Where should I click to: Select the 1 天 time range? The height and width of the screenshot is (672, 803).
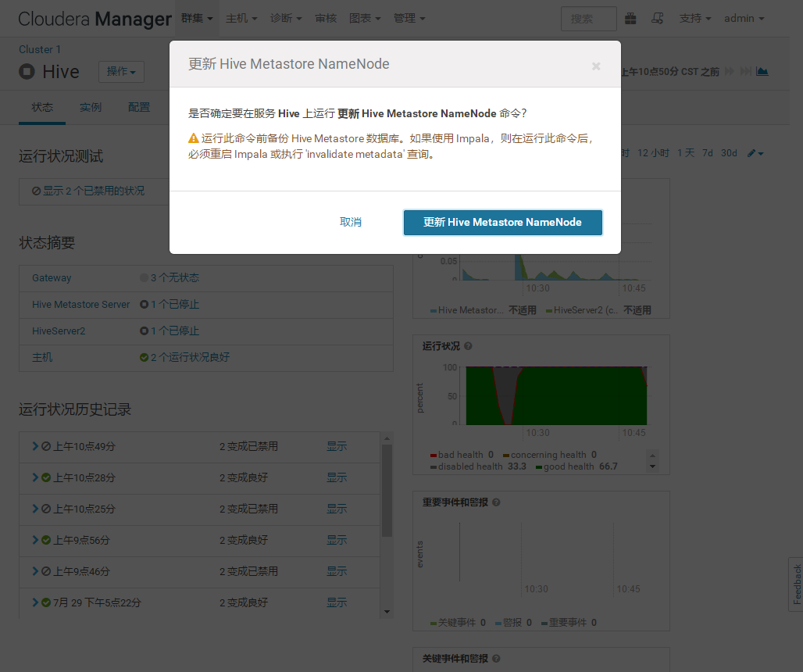coord(686,153)
